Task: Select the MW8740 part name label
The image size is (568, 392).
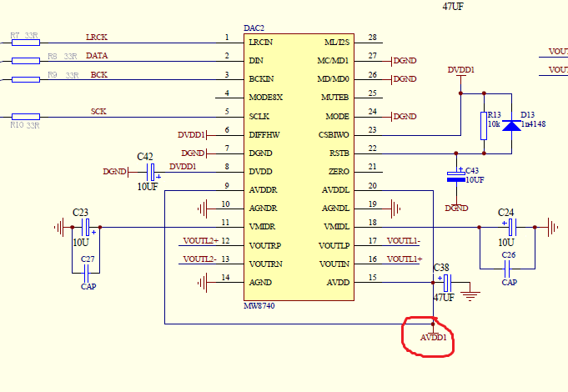Action: click(259, 306)
